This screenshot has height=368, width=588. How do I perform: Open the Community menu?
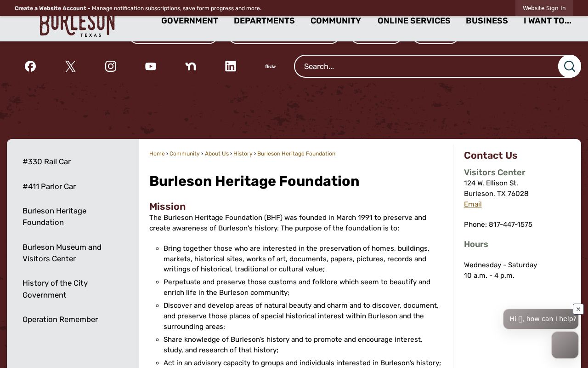point(336,21)
